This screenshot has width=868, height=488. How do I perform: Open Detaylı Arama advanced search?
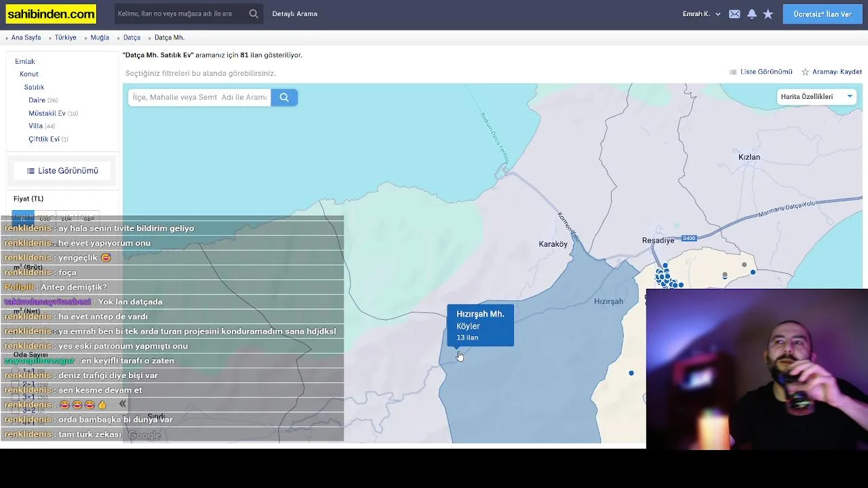[x=294, y=14]
